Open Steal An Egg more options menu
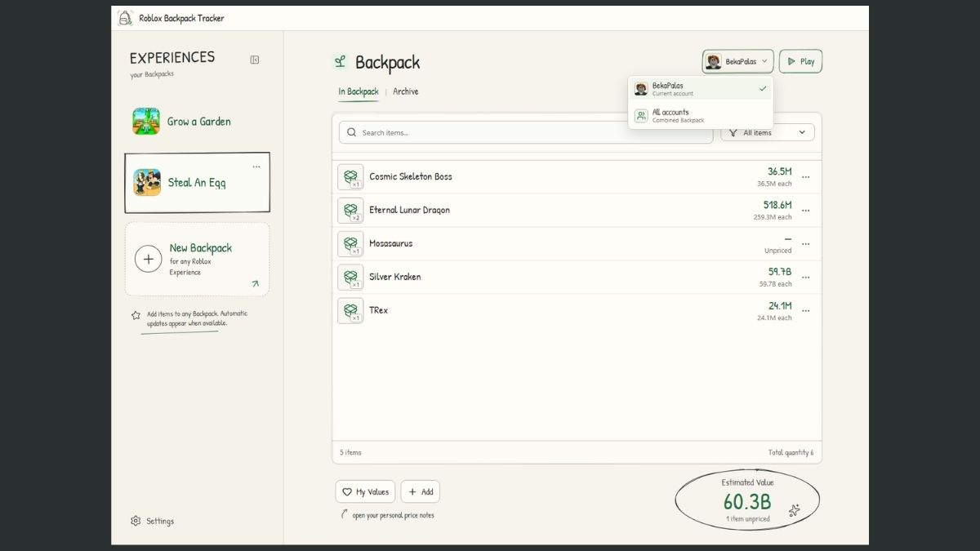This screenshot has height=551, width=980. point(256,167)
